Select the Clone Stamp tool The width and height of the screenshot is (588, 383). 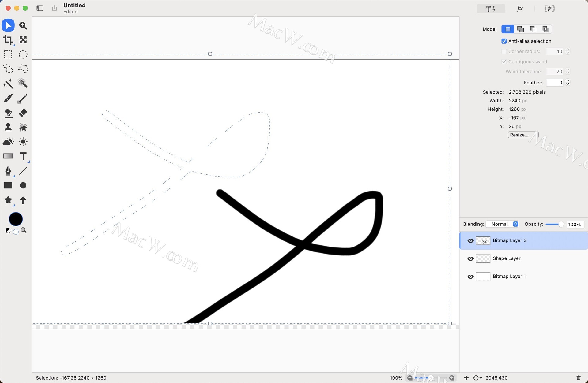[8, 127]
